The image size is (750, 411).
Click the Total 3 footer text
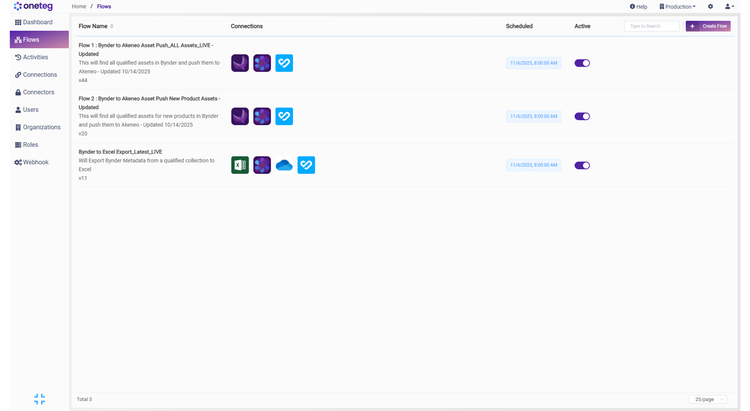click(84, 399)
